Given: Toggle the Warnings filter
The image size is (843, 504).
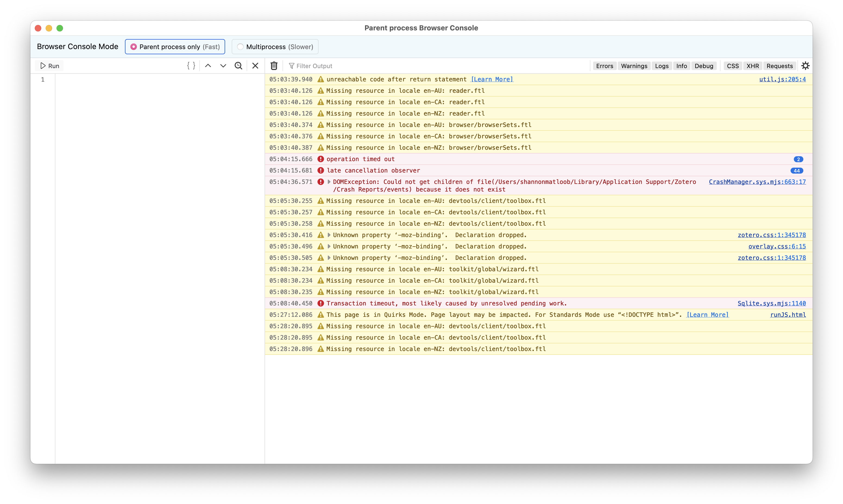Looking at the screenshot, I should point(634,66).
